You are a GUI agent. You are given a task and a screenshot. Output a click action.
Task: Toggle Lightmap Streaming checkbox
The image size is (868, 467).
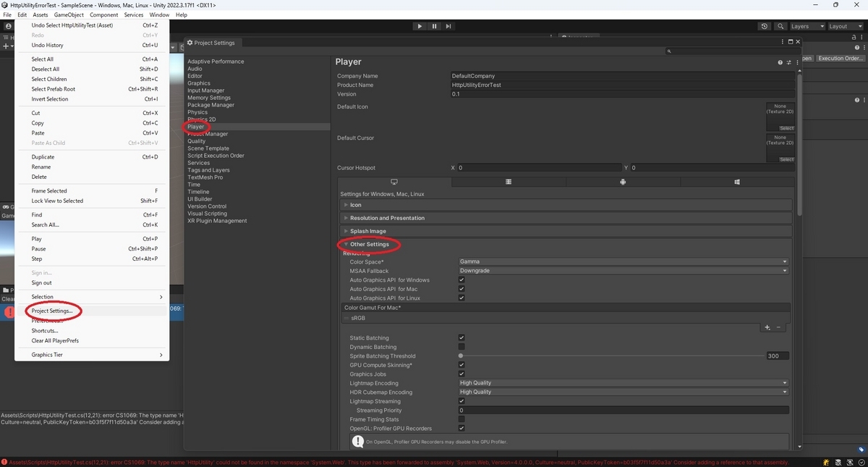pos(461,401)
